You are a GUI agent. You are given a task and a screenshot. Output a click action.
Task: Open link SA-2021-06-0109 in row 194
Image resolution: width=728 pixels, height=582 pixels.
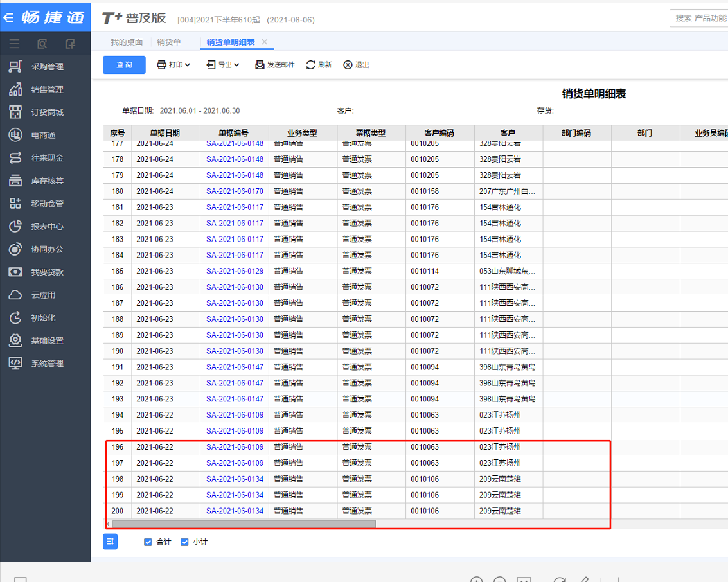(235, 415)
